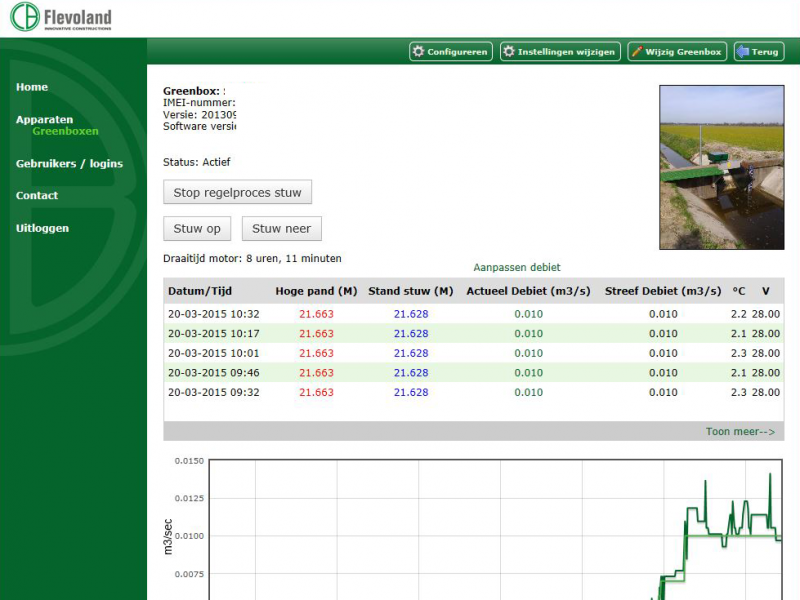800x600 pixels.
Task: Click Uitloggen to log out
Action: (43, 228)
